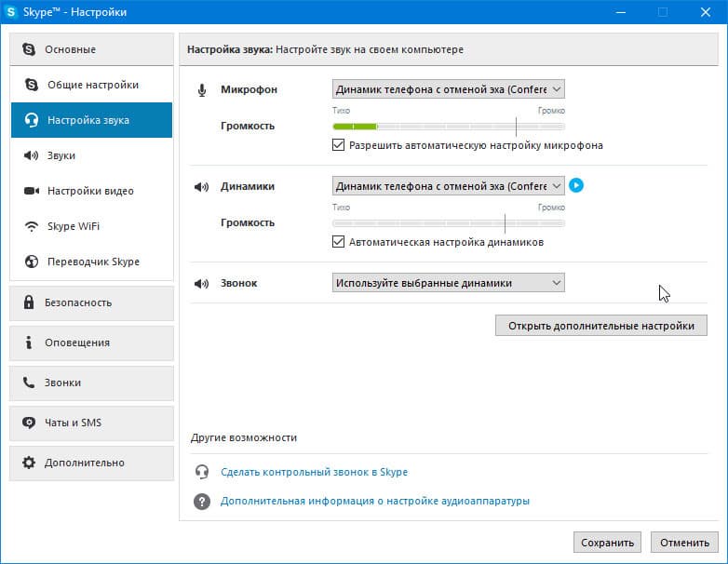Click Открыть дополнительные настройки button

[x=601, y=326]
